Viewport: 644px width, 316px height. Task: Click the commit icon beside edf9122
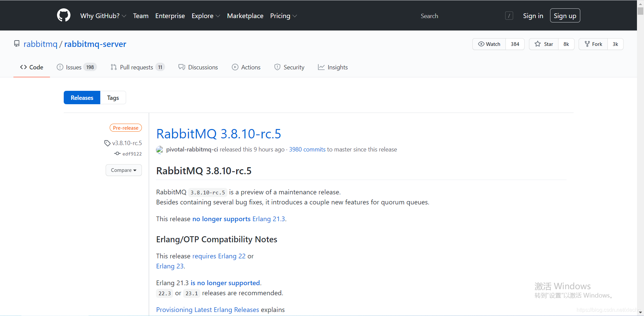(x=117, y=153)
